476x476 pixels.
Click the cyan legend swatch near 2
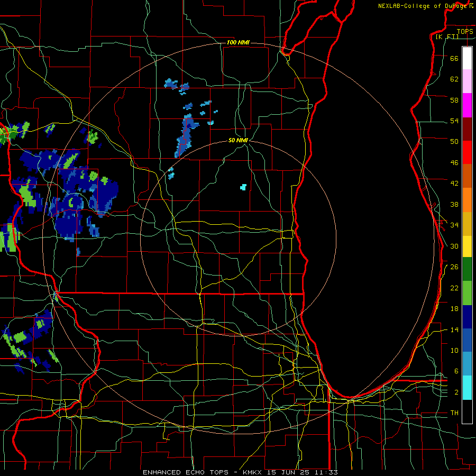467,388
